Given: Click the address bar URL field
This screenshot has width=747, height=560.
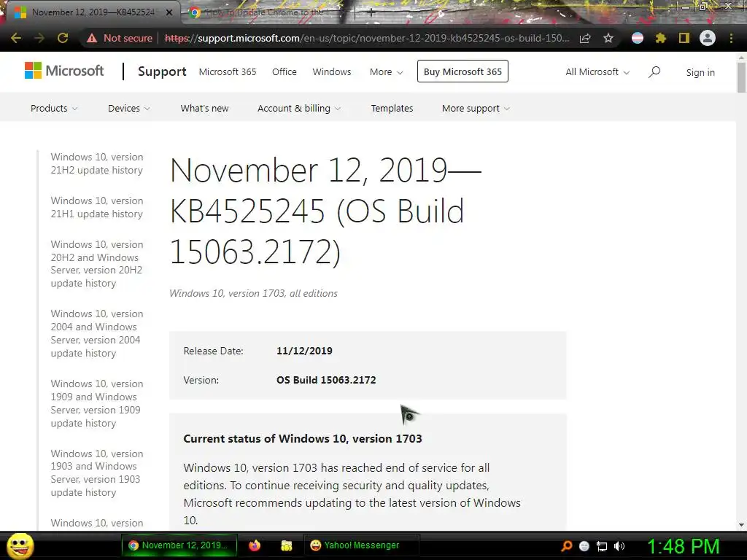Looking at the screenshot, I should [367, 38].
